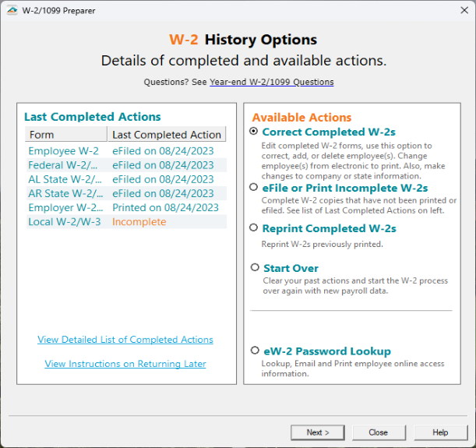
Task: Click the Form column header
Action: [x=66, y=135]
